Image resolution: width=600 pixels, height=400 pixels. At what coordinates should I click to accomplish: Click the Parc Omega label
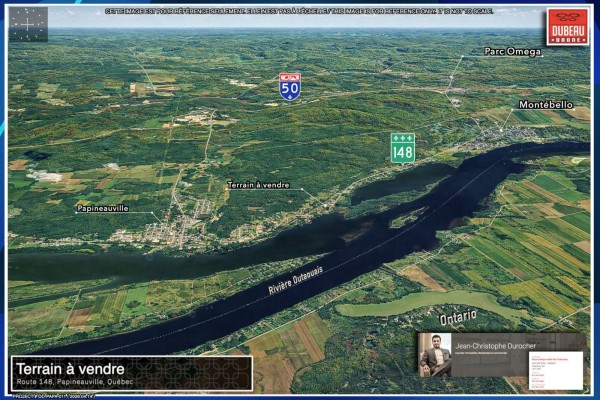point(512,51)
